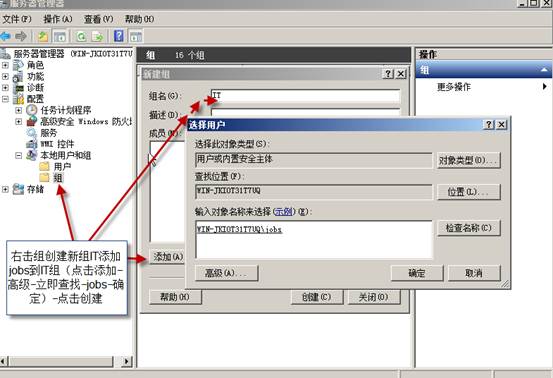Collapse the Local Users and Groups node
The height and width of the screenshot is (378, 553).
(x=19, y=155)
